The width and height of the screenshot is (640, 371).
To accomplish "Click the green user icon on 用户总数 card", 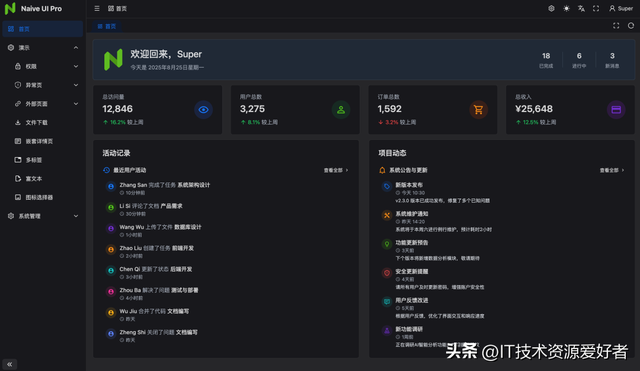I will pos(341,109).
